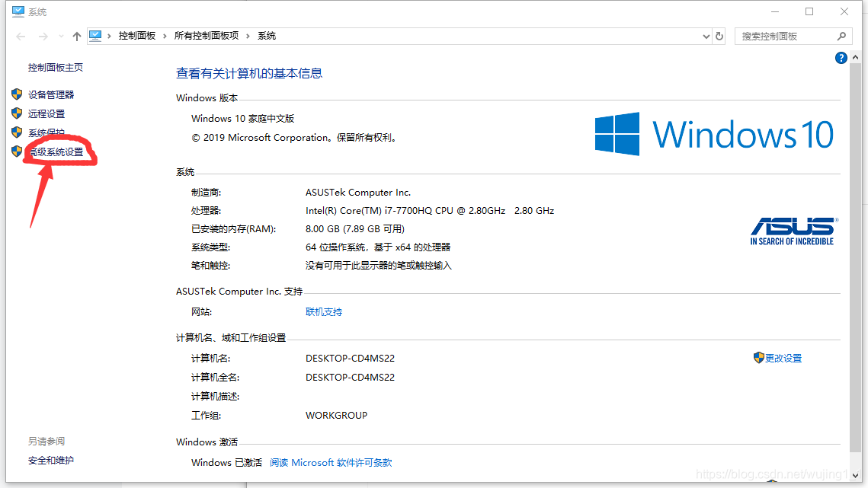
Task: Click the back navigation arrow
Action: point(21,37)
